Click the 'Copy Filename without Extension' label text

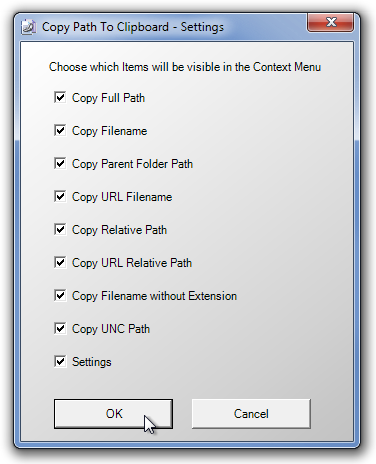[154, 296]
